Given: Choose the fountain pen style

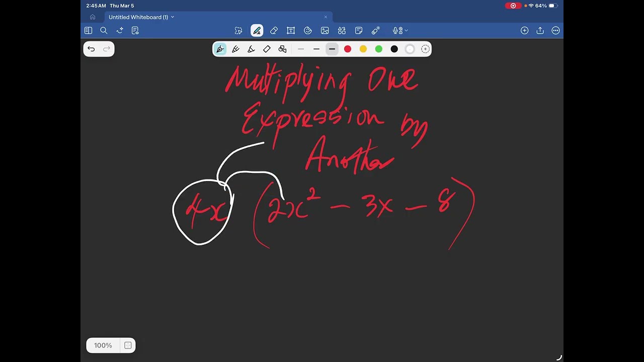Looking at the screenshot, I should (x=220, y=49).
